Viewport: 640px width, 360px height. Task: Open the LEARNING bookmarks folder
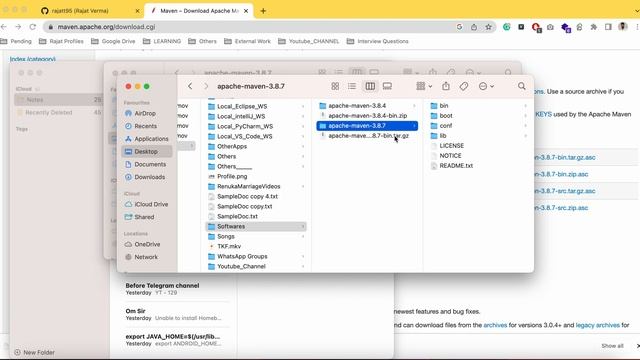tap(162, 41)
